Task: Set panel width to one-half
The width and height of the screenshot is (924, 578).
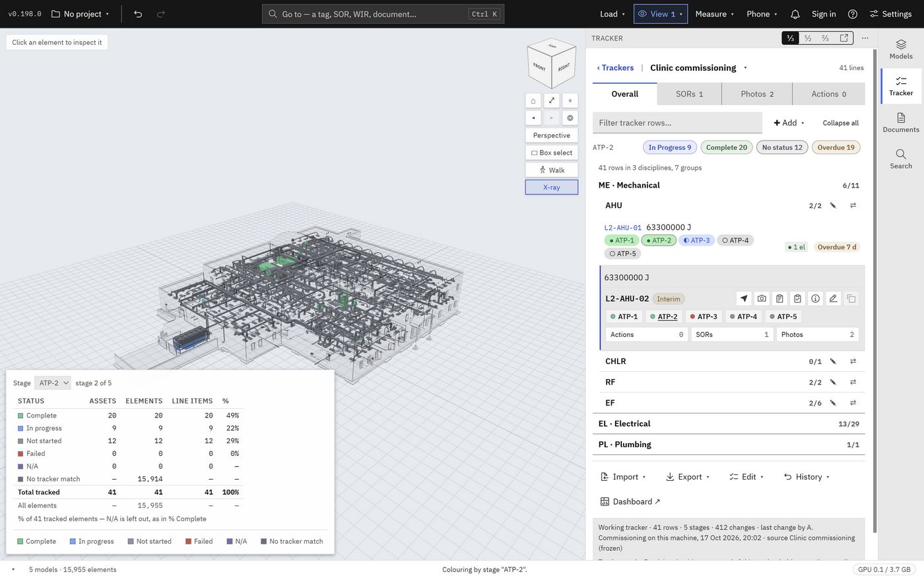Action: click(808, 38)
